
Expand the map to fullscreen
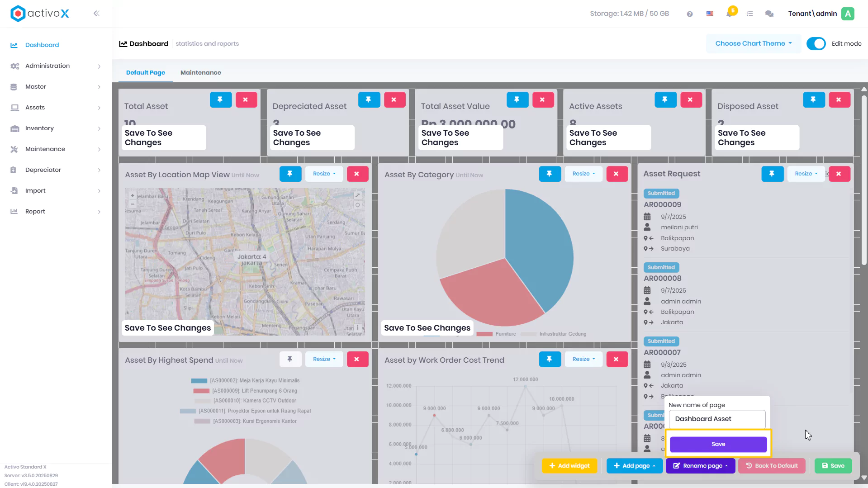(357, 195)
